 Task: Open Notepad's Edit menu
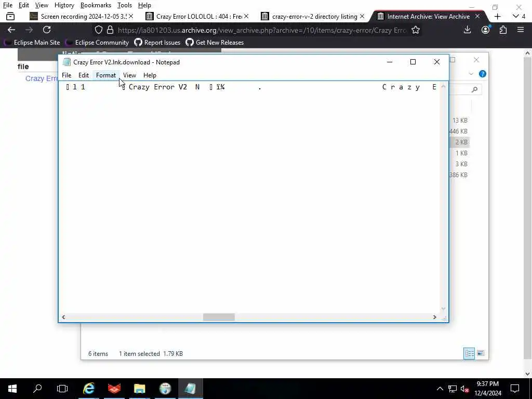tap(84, 75)
